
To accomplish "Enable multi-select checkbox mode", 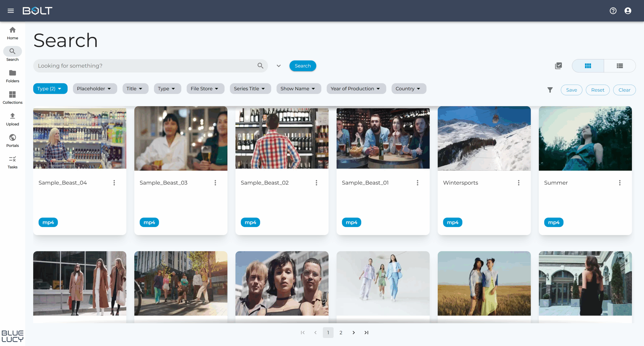I will point(558,66).
